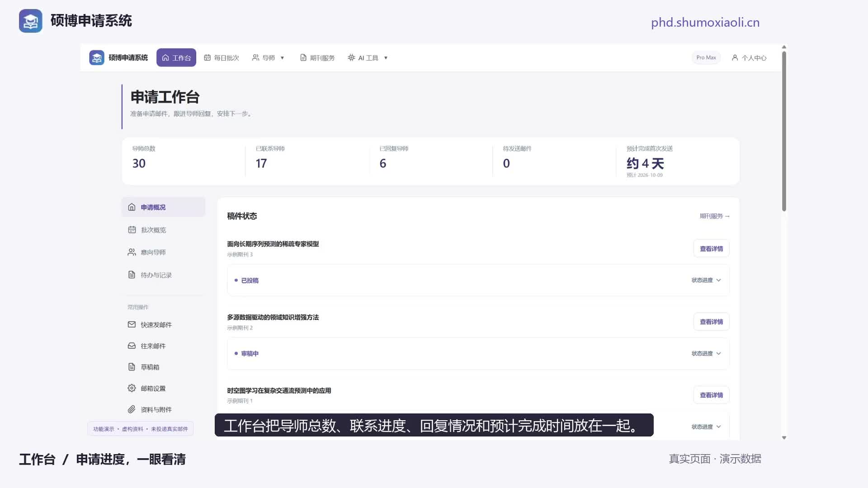Click the inbox icon beside 往来邮件
The image size is (868, 488).
tap(132, 346)
